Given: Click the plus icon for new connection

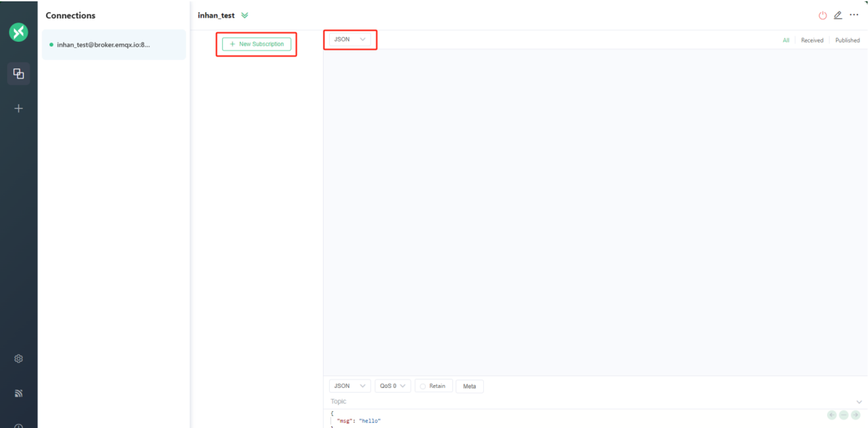Looking at the screenshot, I should point(18,108).
